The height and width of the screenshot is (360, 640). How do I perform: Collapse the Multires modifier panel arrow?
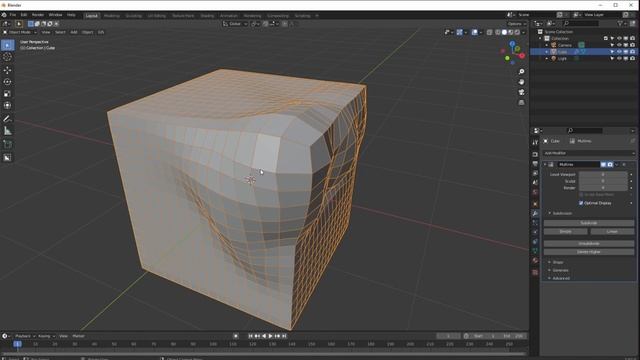pyautogui.click(x=545, y=164)
